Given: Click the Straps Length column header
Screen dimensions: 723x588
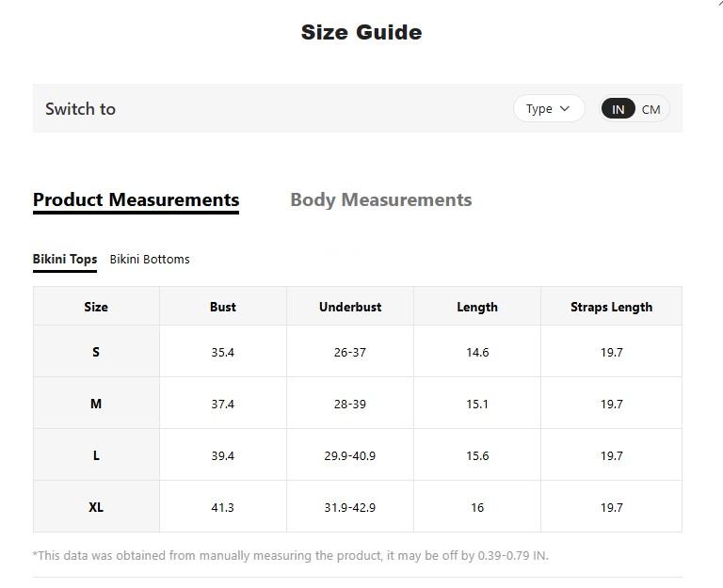Looking at the screenshot, I should 611,307.
